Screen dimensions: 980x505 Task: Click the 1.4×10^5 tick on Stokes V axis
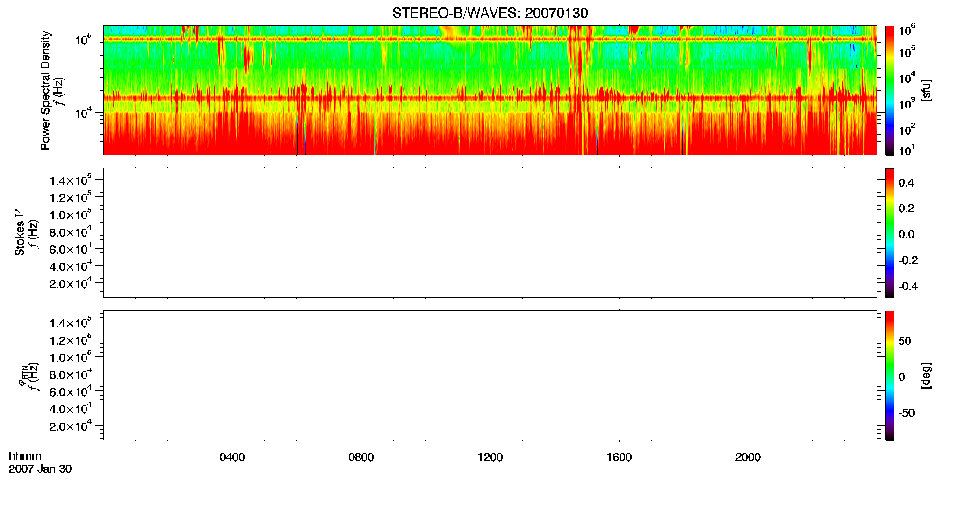click(71, 180)
